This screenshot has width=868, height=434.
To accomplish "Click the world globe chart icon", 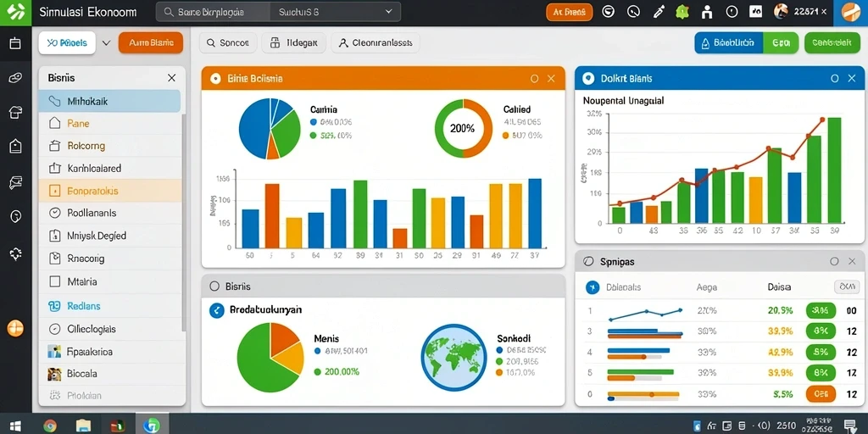I will (x=453, y=357).
